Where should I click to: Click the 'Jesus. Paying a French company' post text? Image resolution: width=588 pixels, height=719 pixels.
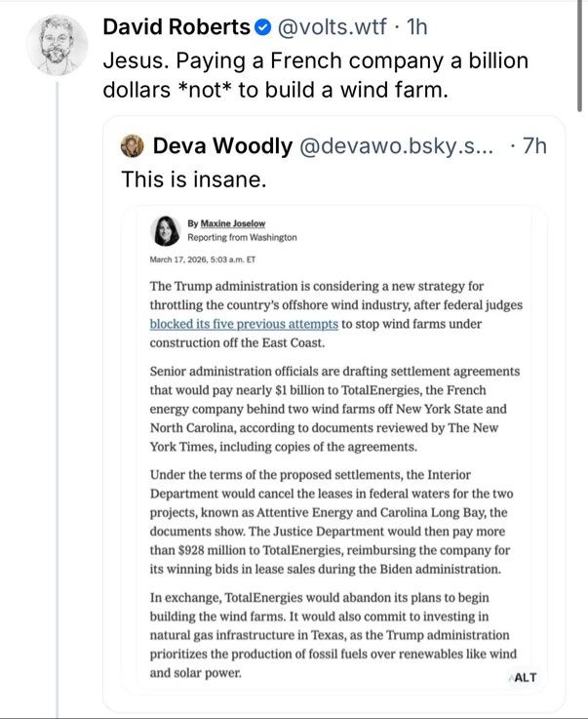(x=315, y=75)
